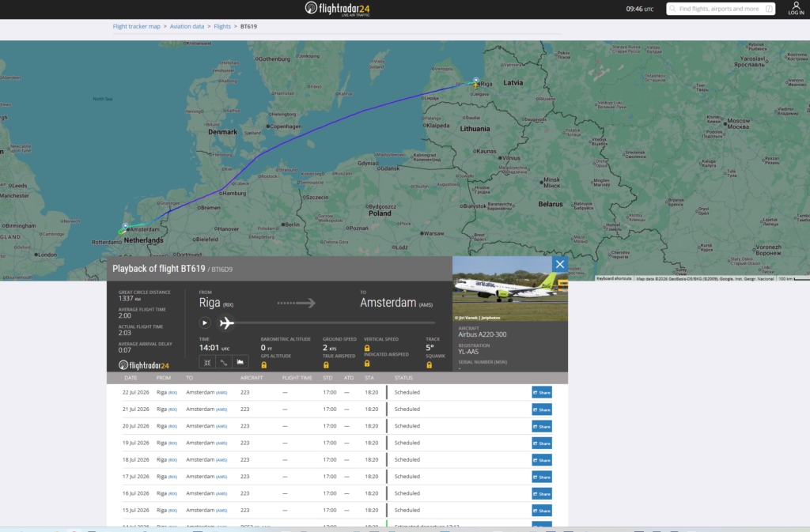
Task: Click the DATE column header
Action: tap(131, 378)
